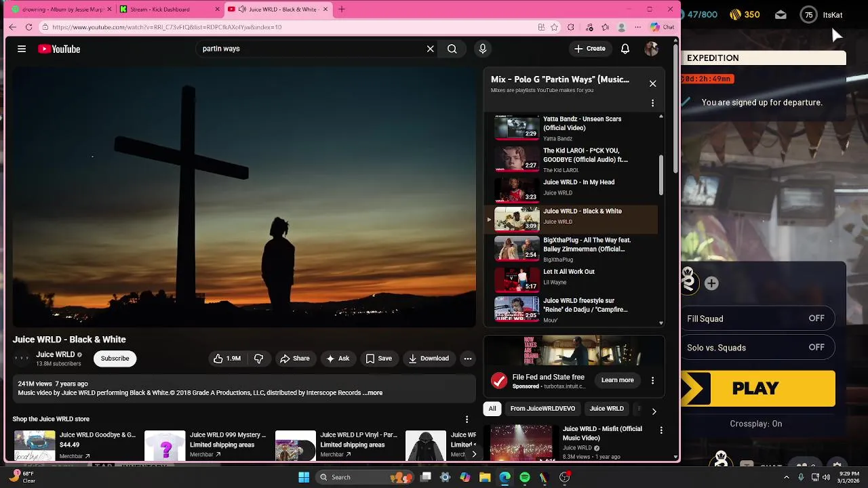Open the browser favorites list icon
The width and height of the screenshot is (868, 488).
click(605, 27)
